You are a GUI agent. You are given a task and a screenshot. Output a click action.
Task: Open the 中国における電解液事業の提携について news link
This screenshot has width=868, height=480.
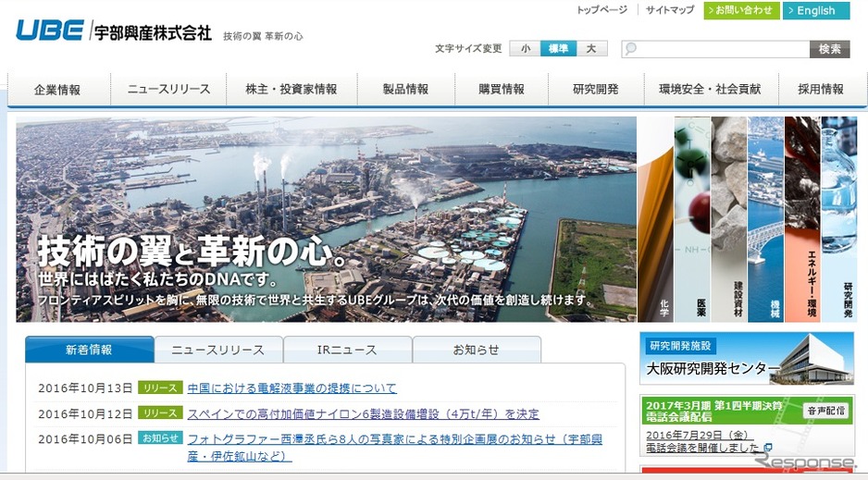coord(291,388)
